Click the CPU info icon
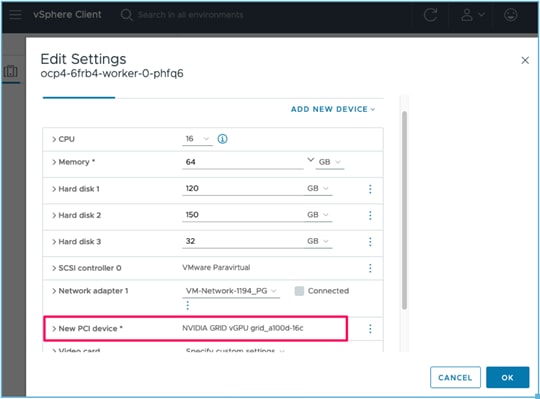The image size is (540, 399). 222,139
